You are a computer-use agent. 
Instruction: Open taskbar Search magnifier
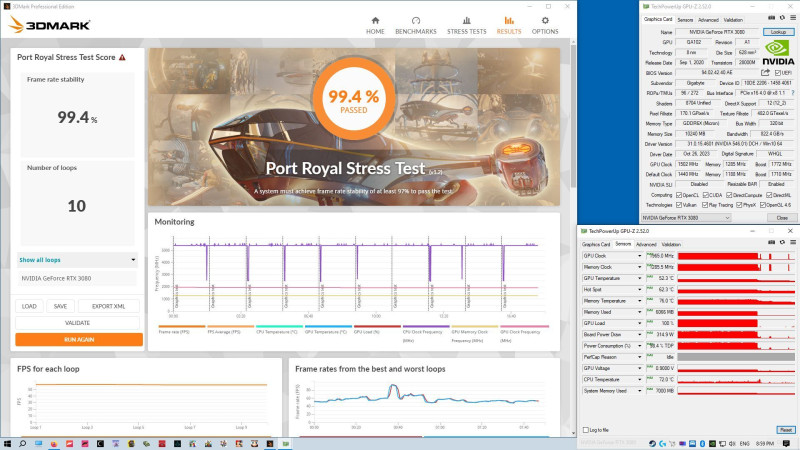[x=22, y=444]
